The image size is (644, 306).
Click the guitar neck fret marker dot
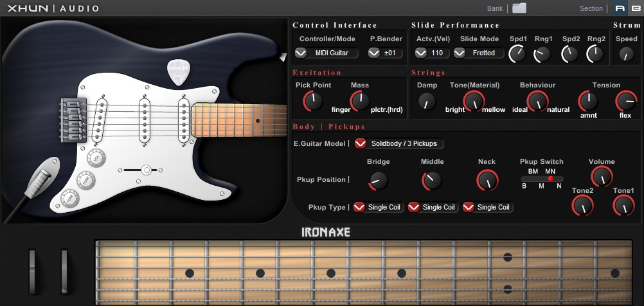258,121
